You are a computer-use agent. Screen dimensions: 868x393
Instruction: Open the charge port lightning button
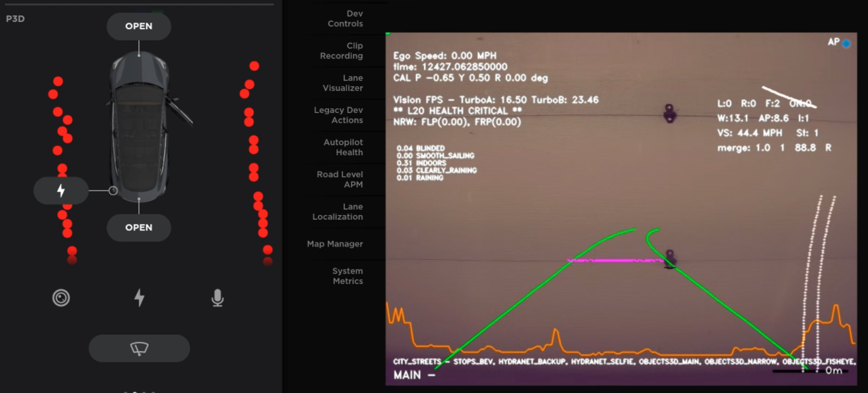pos(61,191)
